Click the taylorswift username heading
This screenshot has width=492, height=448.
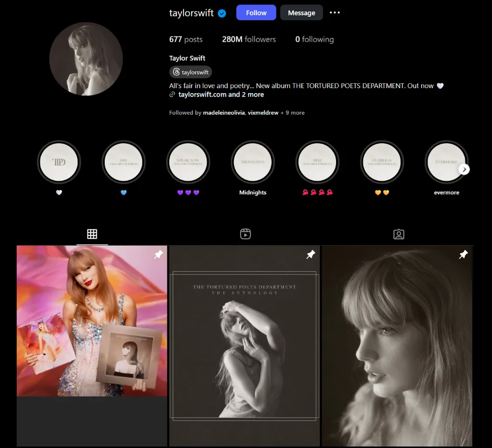point(191,13)
